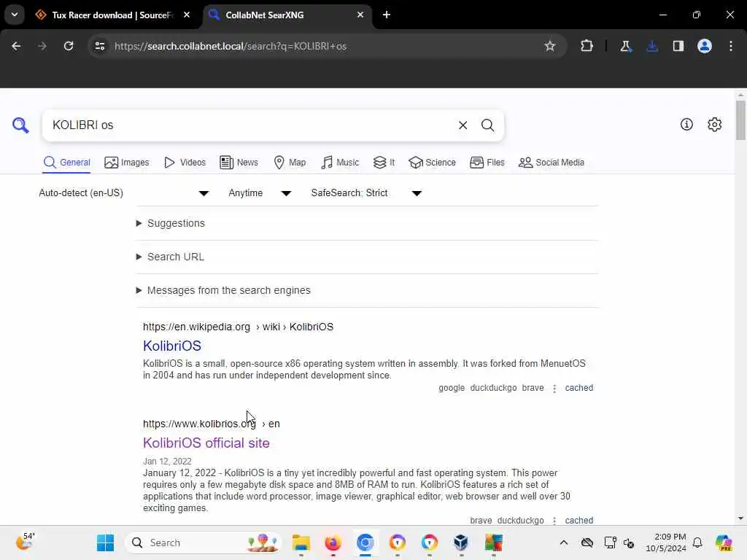Switch to Images category
747x560 pixels.
[x=127, y=163]
